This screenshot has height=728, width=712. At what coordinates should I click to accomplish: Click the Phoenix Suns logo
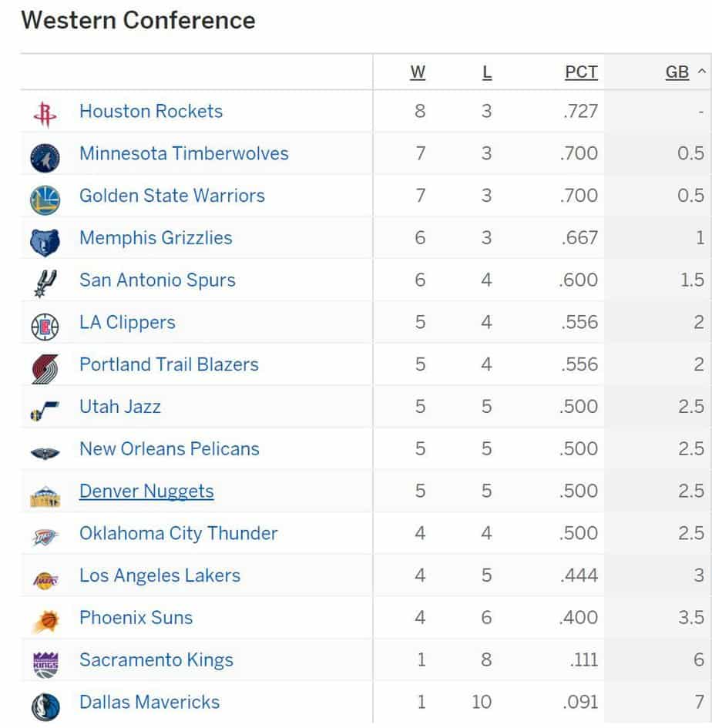(45, 622)
